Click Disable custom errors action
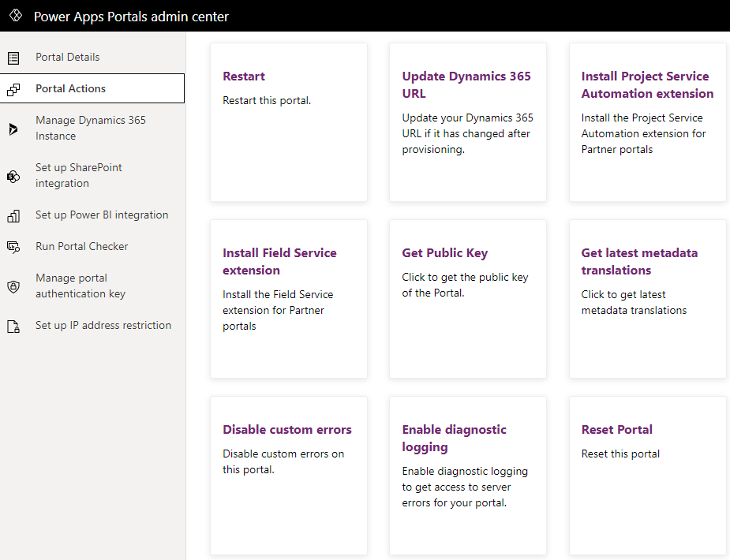730x560 pixels. [x=289, y=476]
